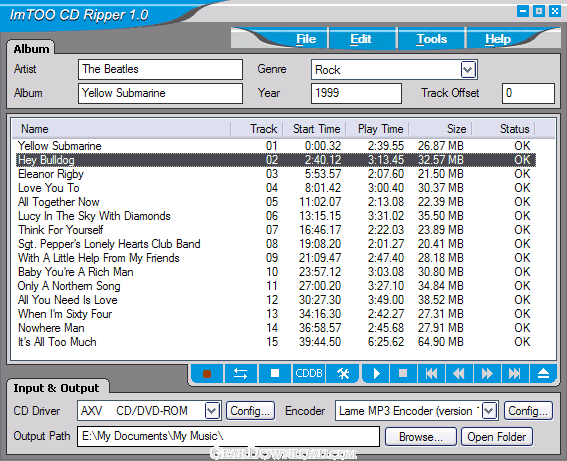The image size is (567, 461).
Task: Eject the CD tray
Action: pyautogui.click(x=543, y=374)
